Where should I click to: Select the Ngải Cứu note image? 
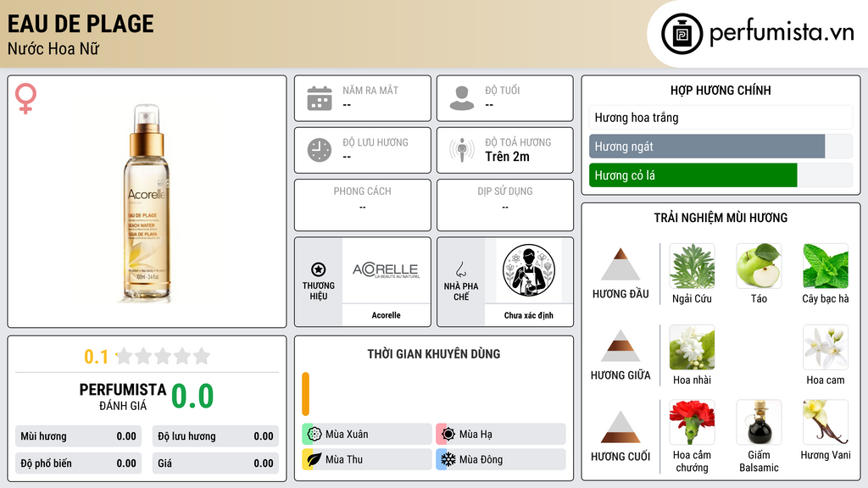(692, 266)
